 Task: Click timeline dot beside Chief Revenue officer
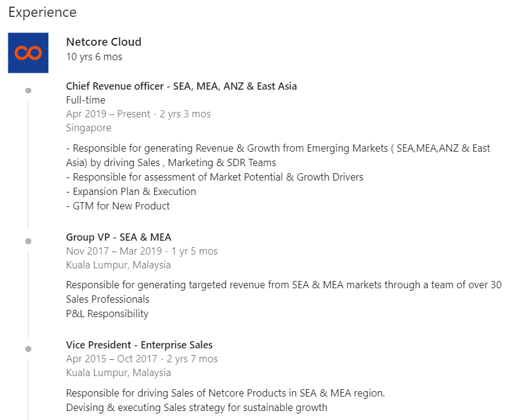tap(28, 90)
